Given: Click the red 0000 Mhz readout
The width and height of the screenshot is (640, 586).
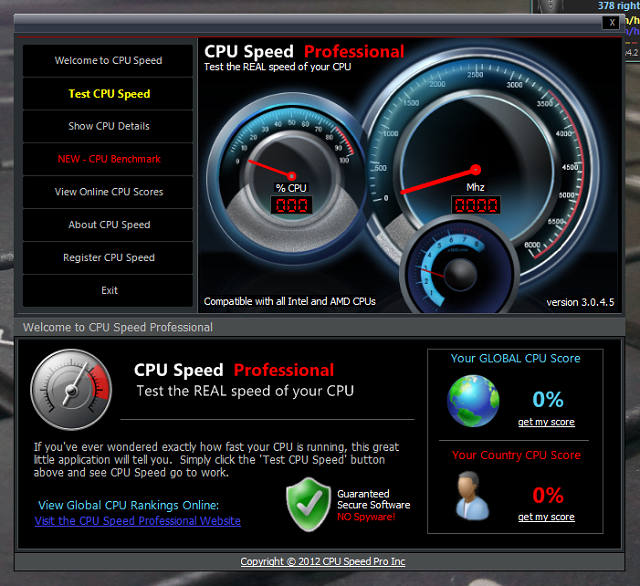Looking at the screenshot, I should (476, 205).
